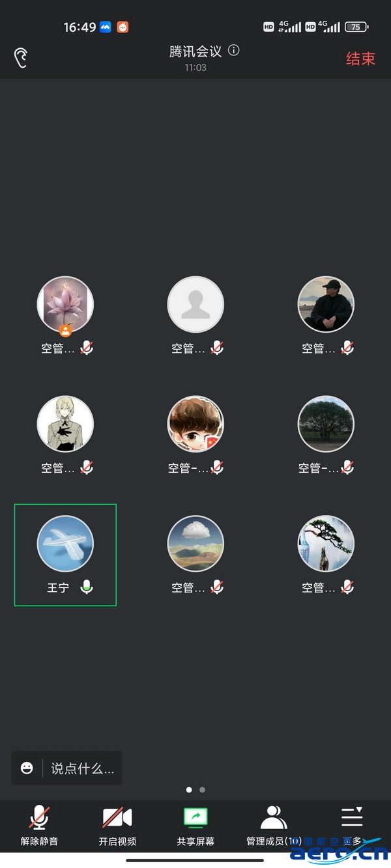Go to second page indicator dot
This screenshot has width=391, height=868.
point(203,790)
